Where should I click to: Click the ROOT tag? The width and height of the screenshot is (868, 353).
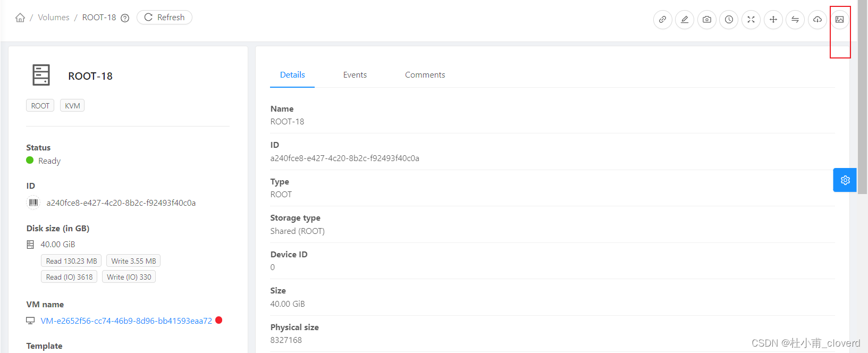[40, 106]
